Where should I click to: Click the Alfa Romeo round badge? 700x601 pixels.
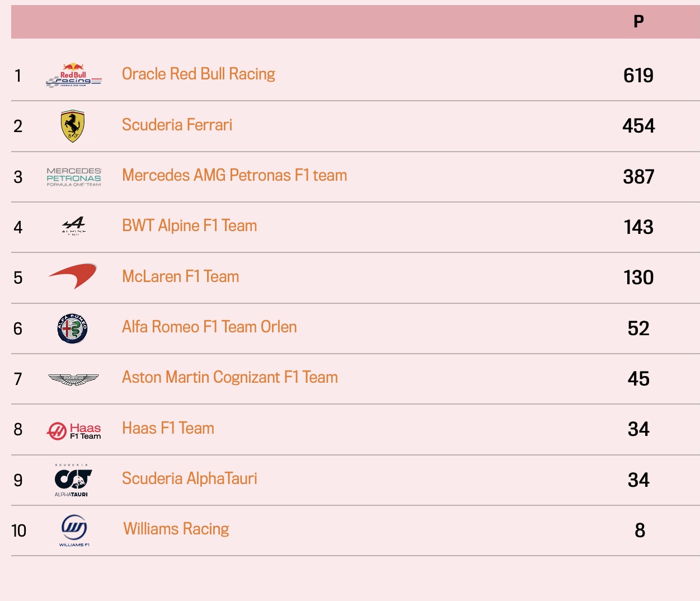pyautogui.click(x=73, y=328)
